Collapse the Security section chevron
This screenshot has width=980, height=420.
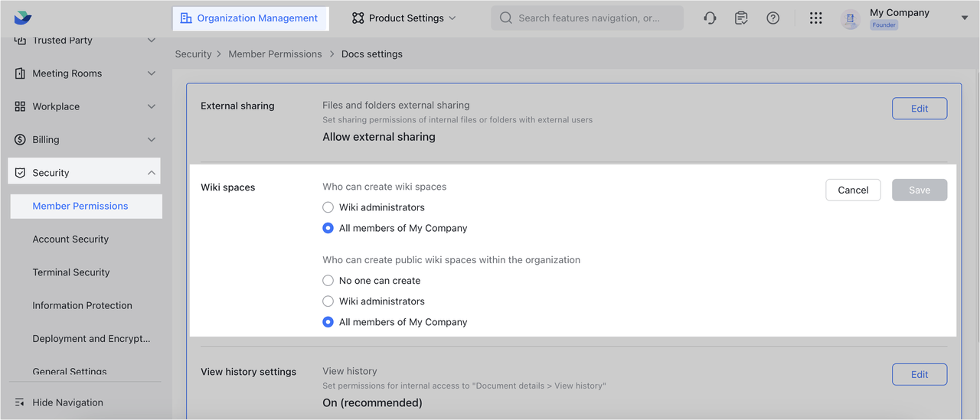point(152,173)
